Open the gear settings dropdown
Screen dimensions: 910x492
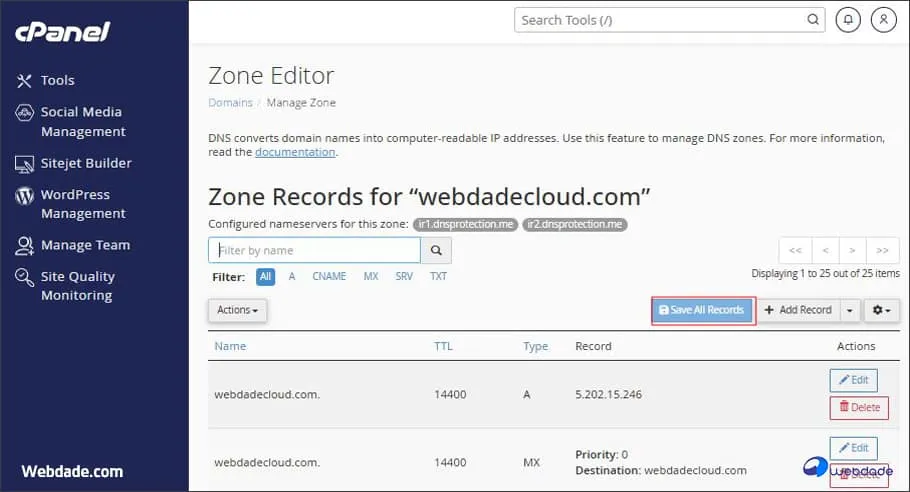882,310
